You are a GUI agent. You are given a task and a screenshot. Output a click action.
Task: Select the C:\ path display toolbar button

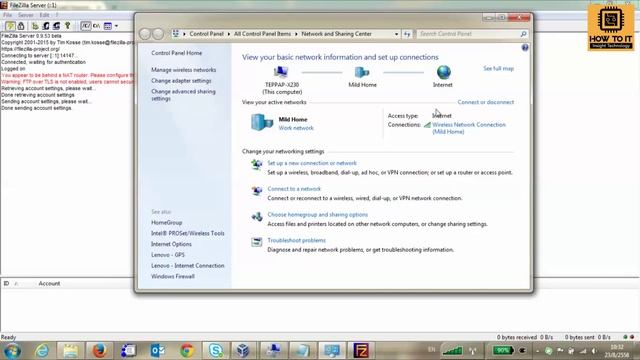(96, 26)
